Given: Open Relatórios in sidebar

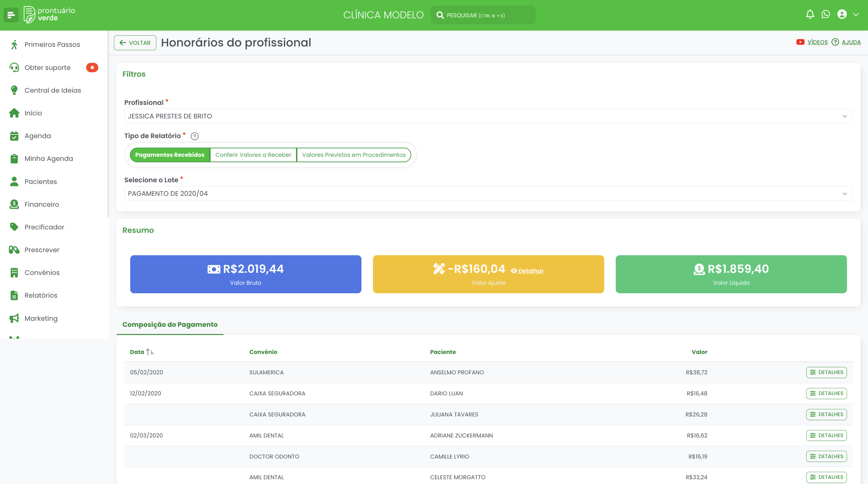Looking at the screenshot, I should click(x=41, y=295).
